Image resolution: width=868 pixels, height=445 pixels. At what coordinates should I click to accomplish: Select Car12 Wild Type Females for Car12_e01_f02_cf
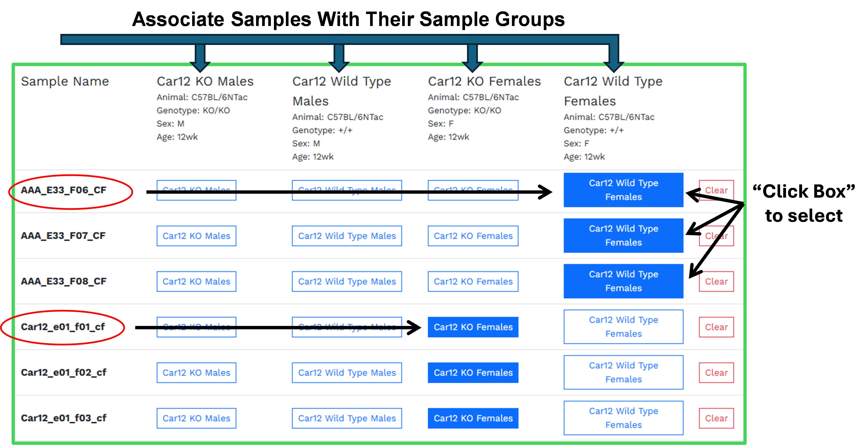pyautogui.click(x=623, y=372)
